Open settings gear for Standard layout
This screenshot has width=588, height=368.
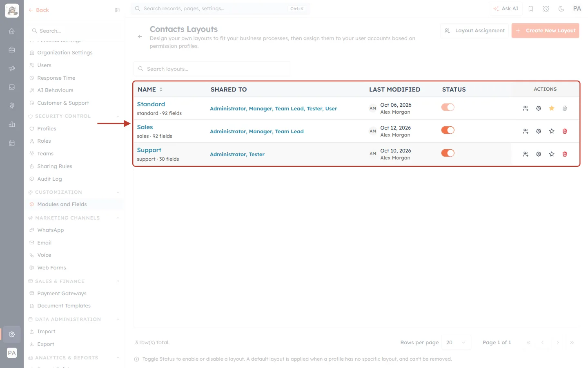click(539, 108)
